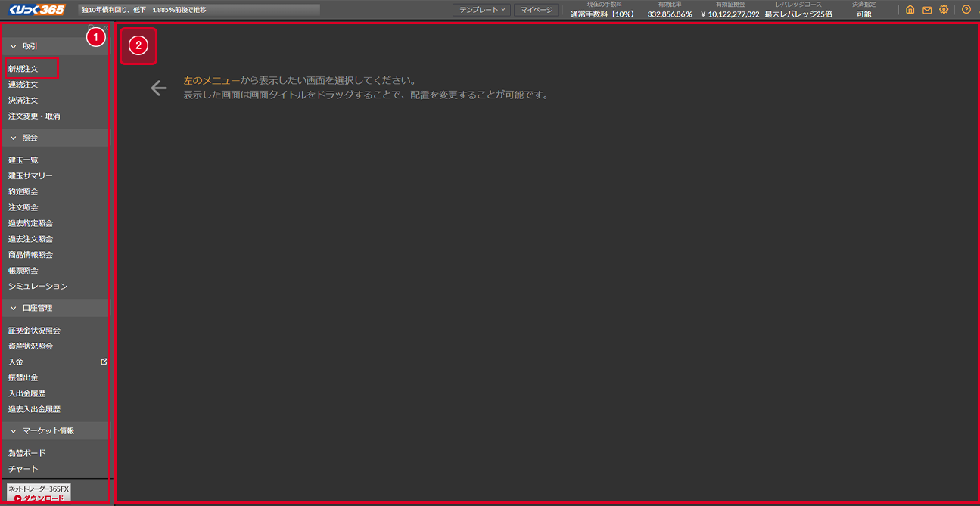This screenshot has width=980, height=506.
Task: Click the 入金 menu entry
Action: tap(16, 362)
